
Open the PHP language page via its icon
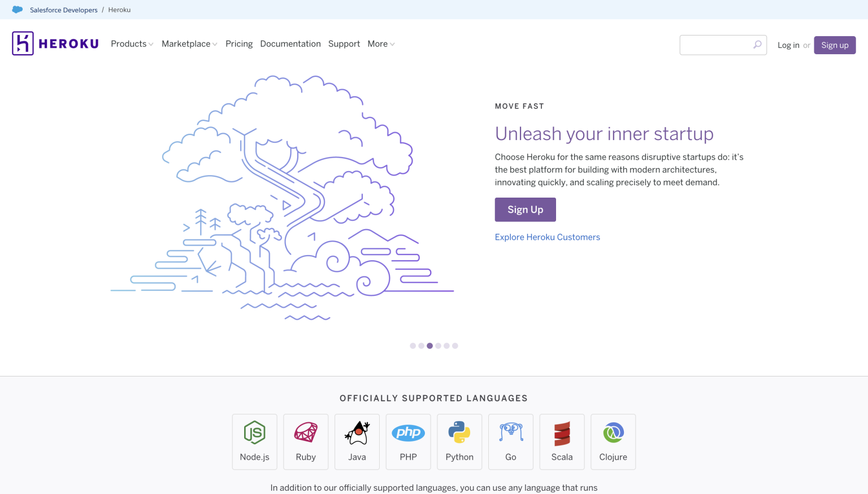point(408,432)
